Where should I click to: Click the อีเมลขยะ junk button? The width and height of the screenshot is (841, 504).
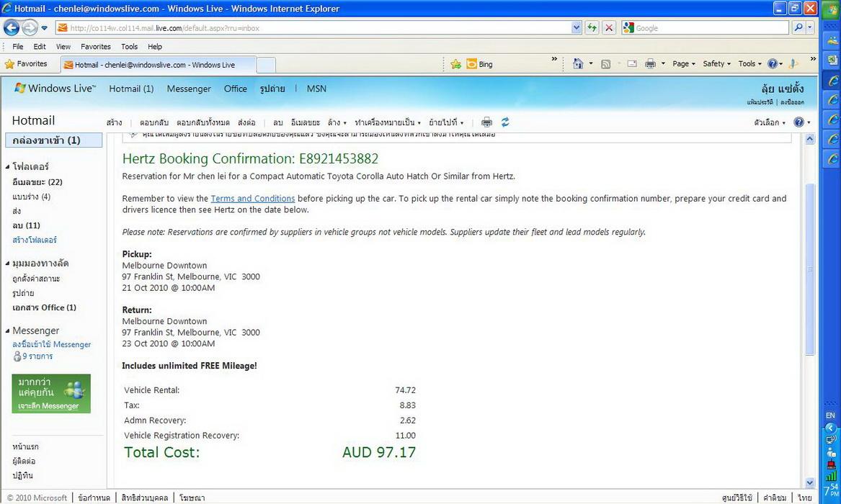(x=306, y=122)
